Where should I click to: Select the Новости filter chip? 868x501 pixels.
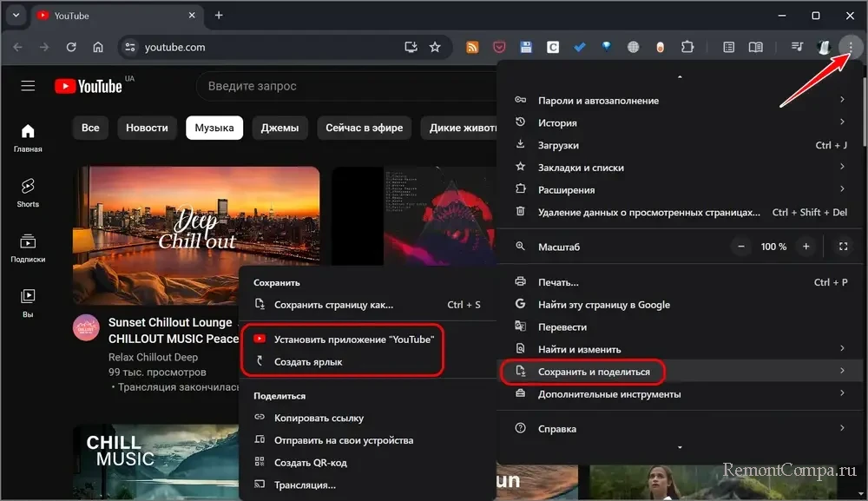pos(147,128)
